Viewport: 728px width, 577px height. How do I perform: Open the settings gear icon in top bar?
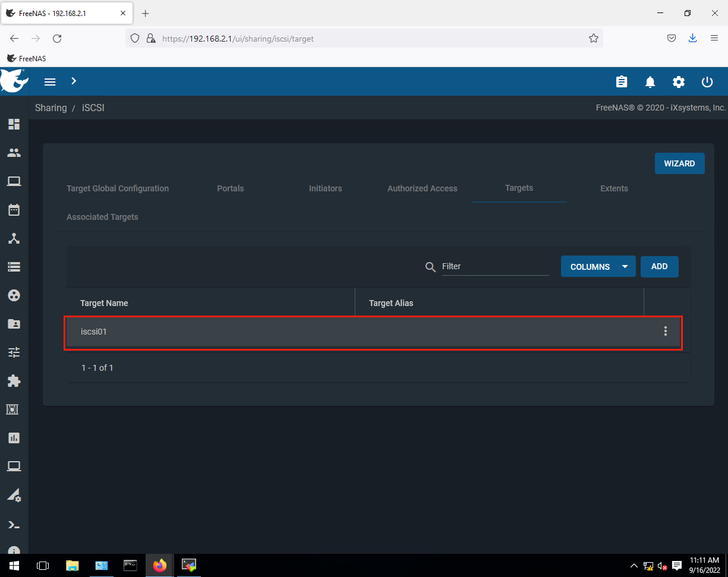click(679, 82)
